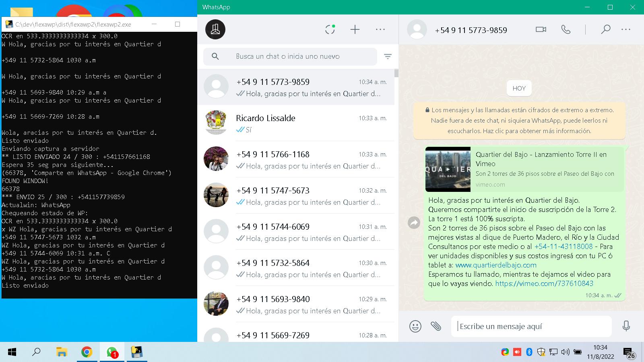644x362 pixels.
Task: Open the WhatsApp status updates icon
Action: (330, 29)
